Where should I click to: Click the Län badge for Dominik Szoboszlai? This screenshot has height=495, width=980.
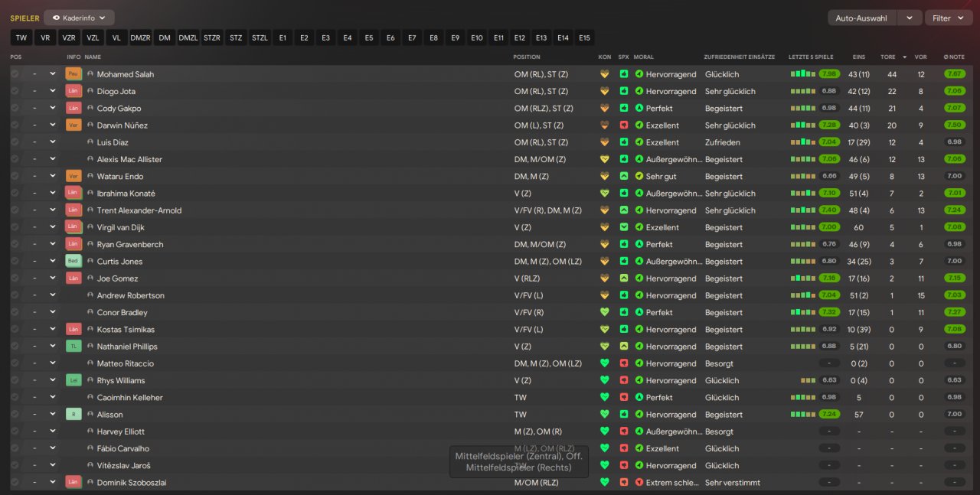click(x=73, y=483)
